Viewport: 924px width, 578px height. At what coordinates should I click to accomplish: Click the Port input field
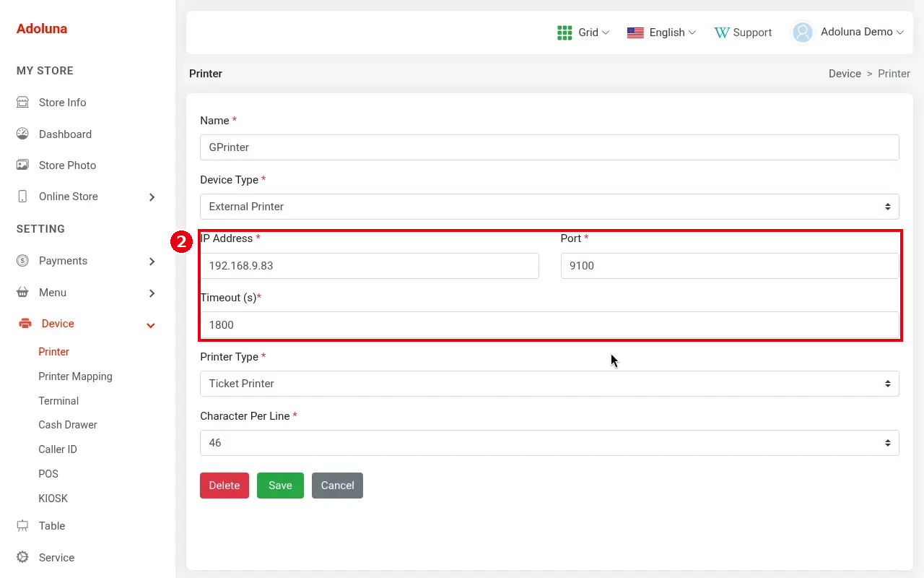click(x=730, y=266)
